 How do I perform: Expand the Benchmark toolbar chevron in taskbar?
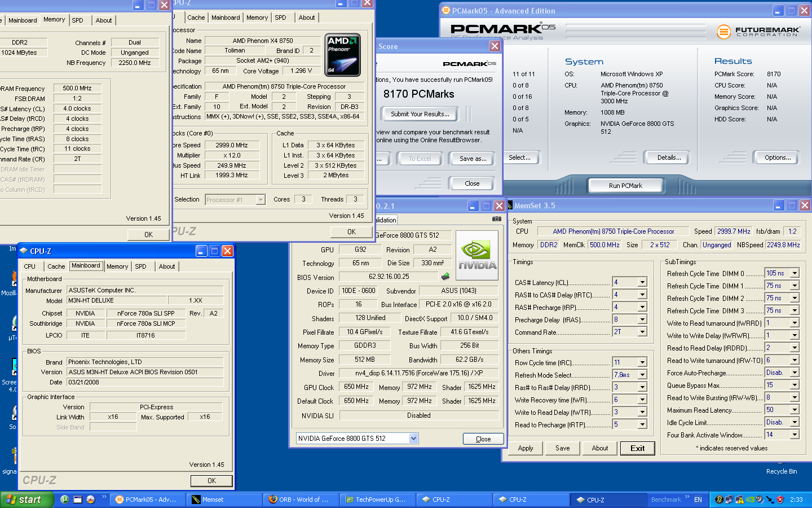687,497
